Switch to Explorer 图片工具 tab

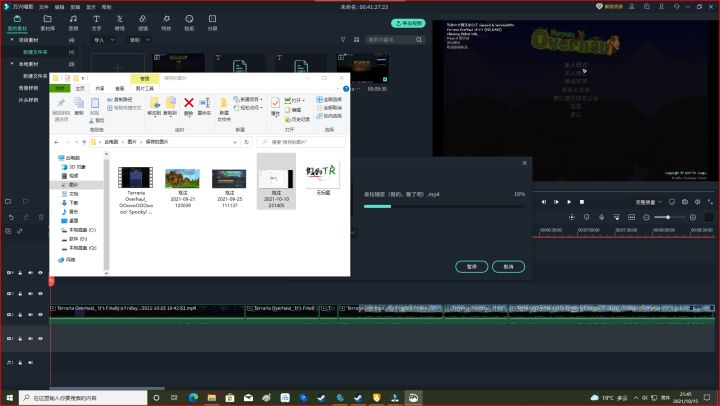(x=145, y=88)
